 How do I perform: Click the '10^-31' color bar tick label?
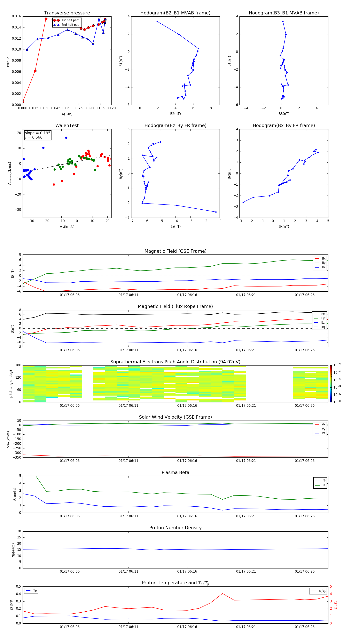click(337, 402)
